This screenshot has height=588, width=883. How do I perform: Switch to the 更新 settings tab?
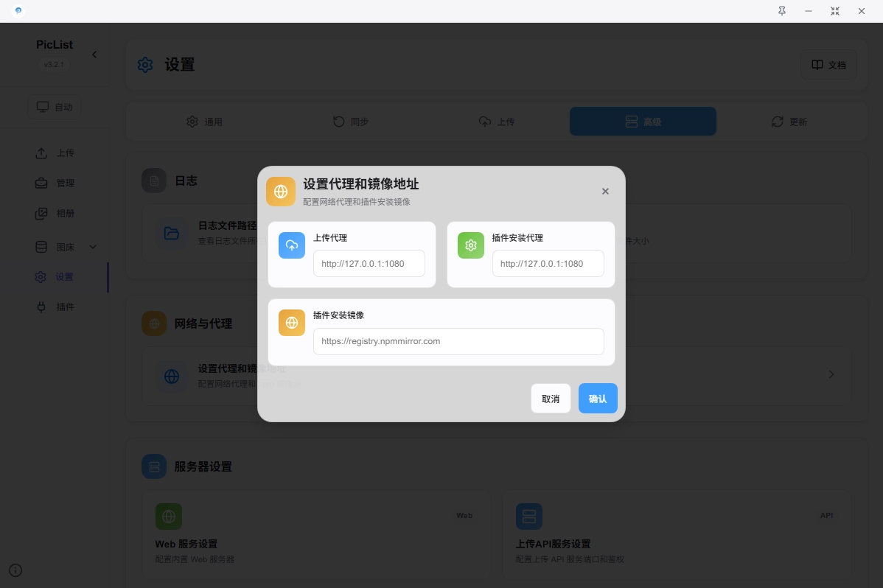click(789, 122)
